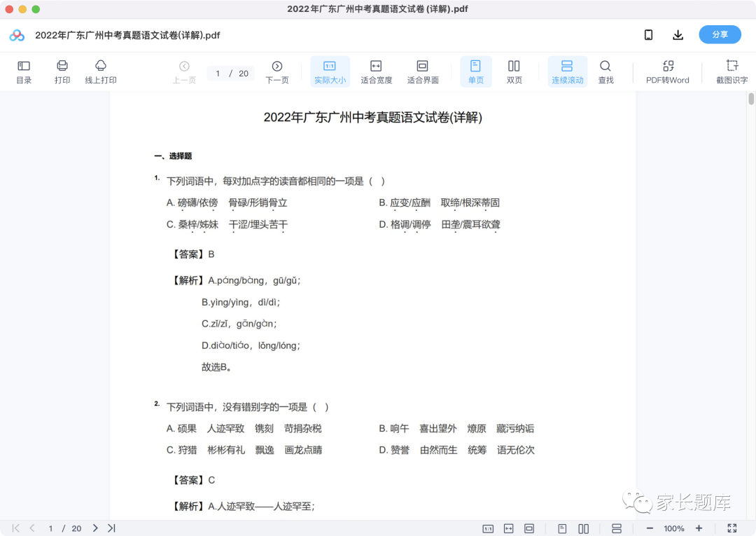Select 适合界面 fit page view

(423, 72)
